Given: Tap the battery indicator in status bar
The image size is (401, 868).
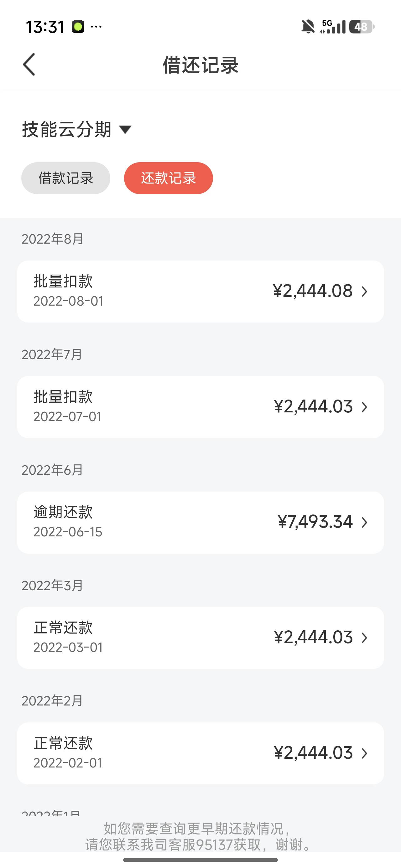Looking at the screenshot, I should pyautogui.click(x=362, y=27).
